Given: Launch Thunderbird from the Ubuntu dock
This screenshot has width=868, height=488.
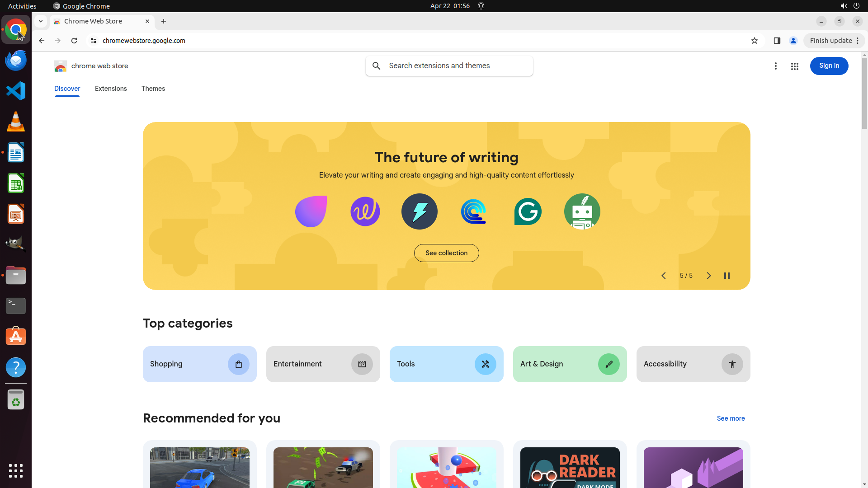Looking at the screenshot, I should pos(16,60).
